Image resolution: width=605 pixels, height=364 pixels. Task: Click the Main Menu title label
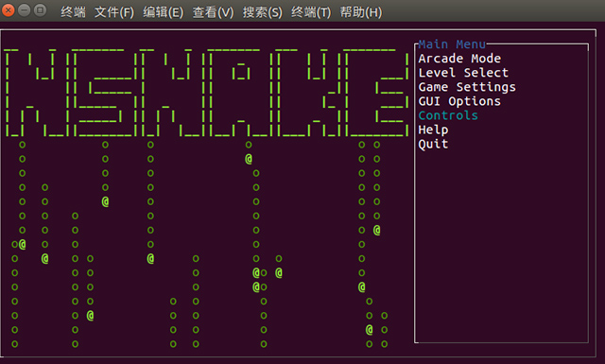click(x=452, y=44)
